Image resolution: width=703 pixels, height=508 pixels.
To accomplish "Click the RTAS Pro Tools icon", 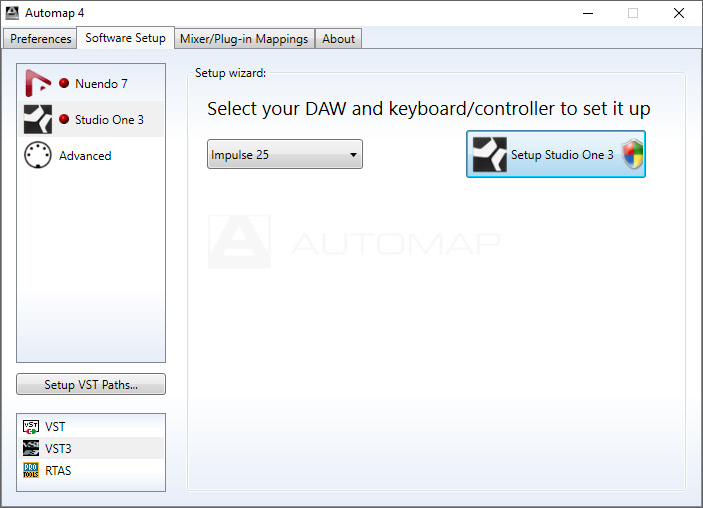I will tap(30, 471).
